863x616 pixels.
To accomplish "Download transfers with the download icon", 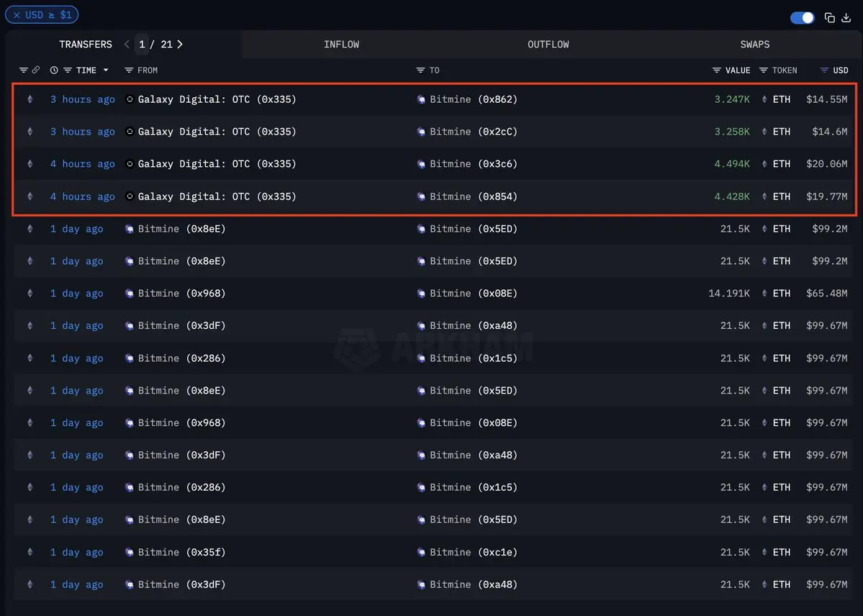I will (846, 17).
